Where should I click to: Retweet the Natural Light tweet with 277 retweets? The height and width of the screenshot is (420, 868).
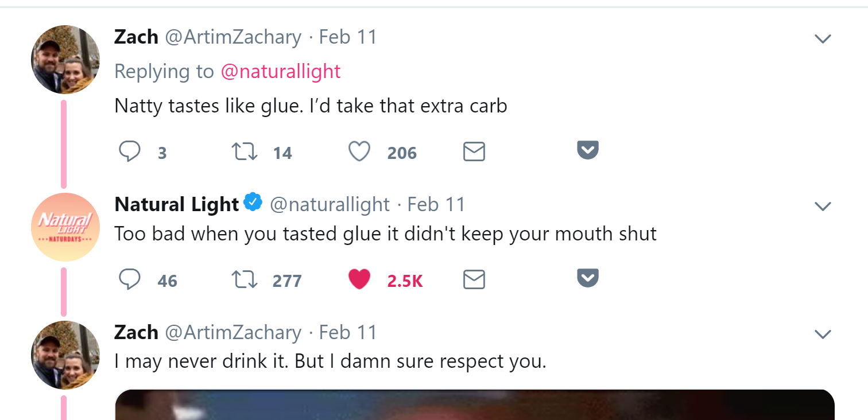click(244, 280)
